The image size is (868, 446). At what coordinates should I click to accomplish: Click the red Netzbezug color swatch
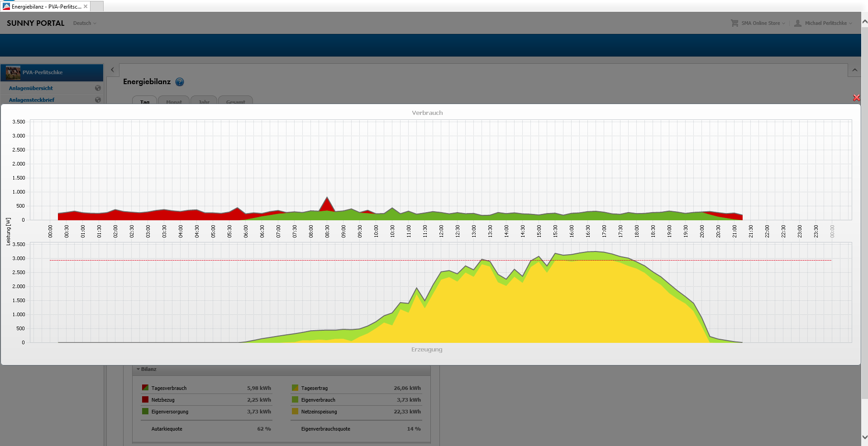(x=145, y=399)
